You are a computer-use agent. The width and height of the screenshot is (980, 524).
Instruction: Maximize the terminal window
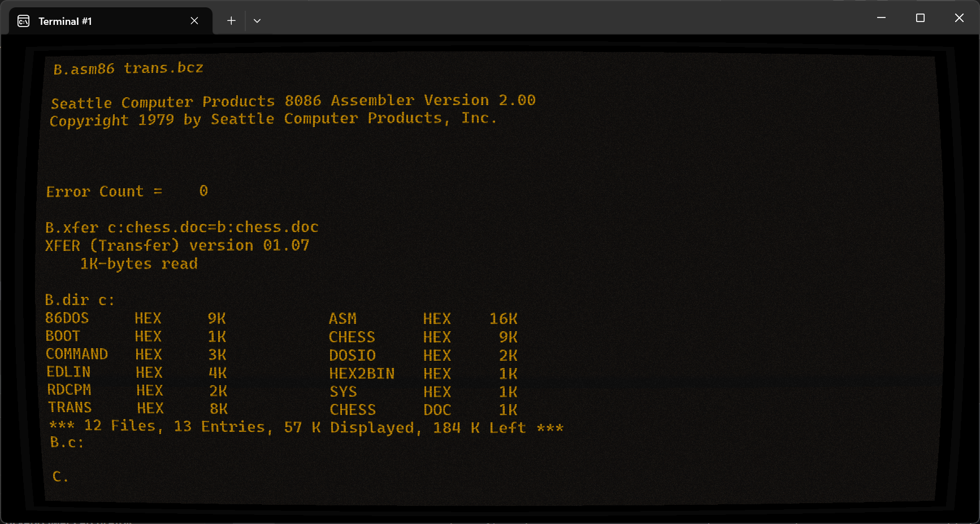pos(920,18)
